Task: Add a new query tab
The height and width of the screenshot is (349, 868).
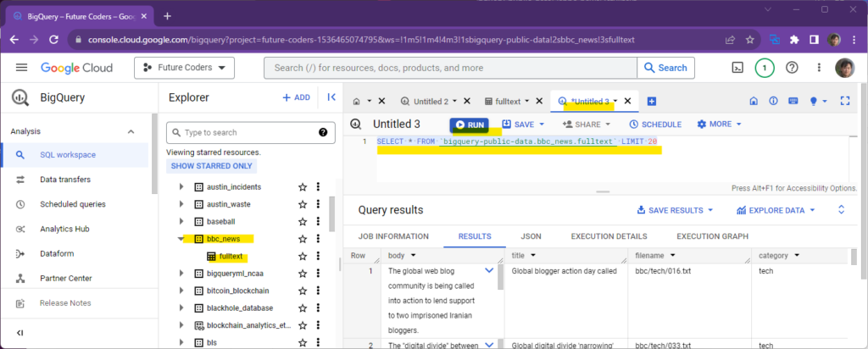Action: tap(652, 101)
